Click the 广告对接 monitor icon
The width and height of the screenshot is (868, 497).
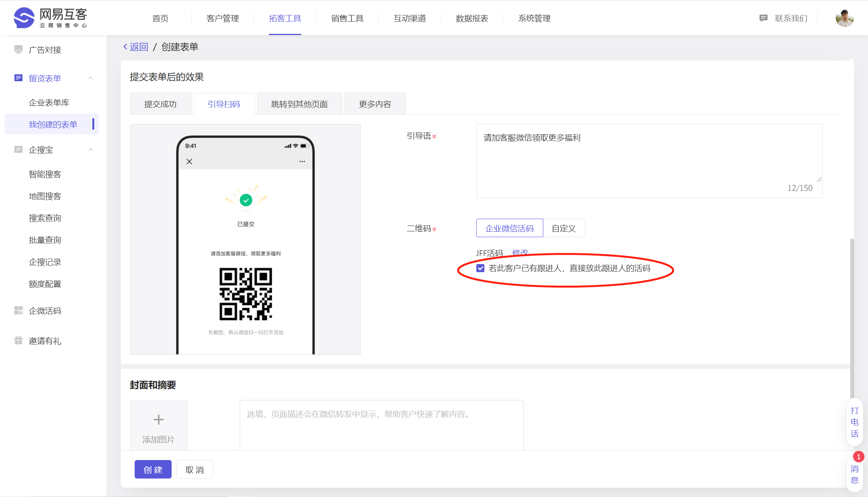point(18,49)
